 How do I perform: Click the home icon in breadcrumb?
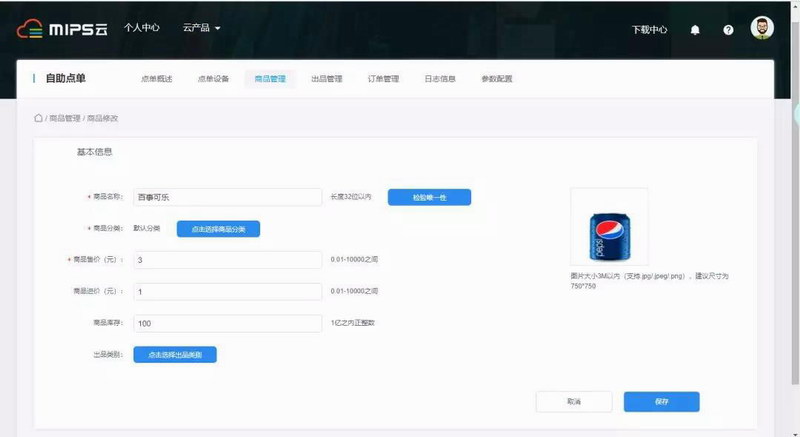39,118
